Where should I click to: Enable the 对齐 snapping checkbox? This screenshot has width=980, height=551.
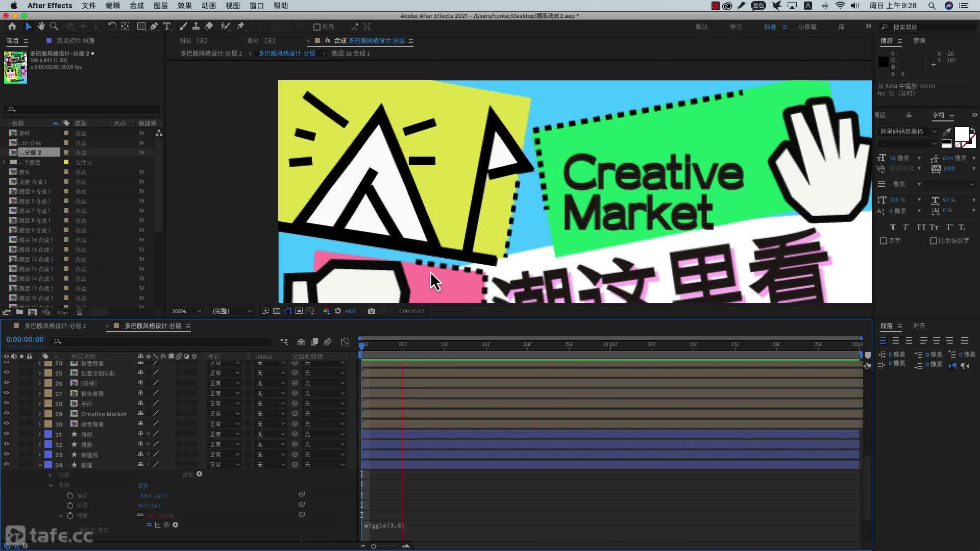(317, 27)
